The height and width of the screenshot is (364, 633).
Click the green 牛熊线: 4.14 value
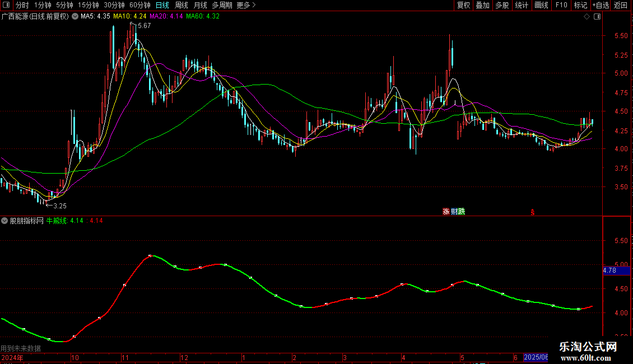click(x=64, y=221)
